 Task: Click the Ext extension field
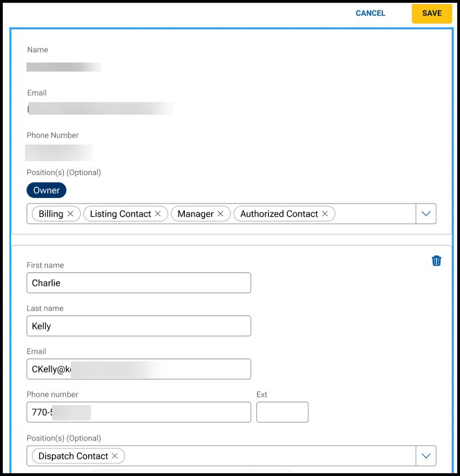click(282, 412)
